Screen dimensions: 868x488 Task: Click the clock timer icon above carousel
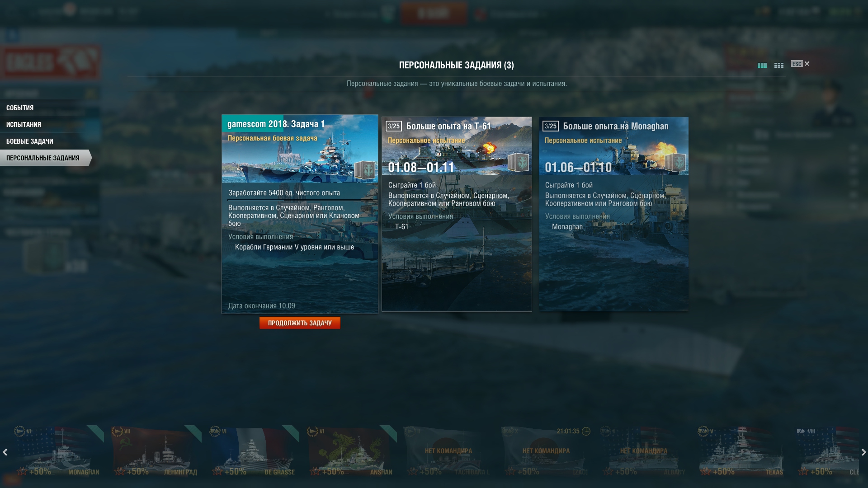pyautogui.click(x=586, y=431)
